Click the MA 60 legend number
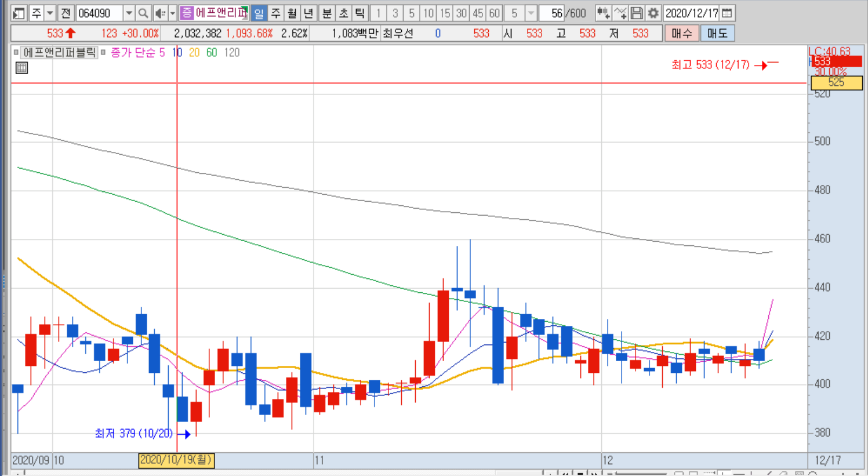This screenshot has width=868, height=476. [212, 53]
